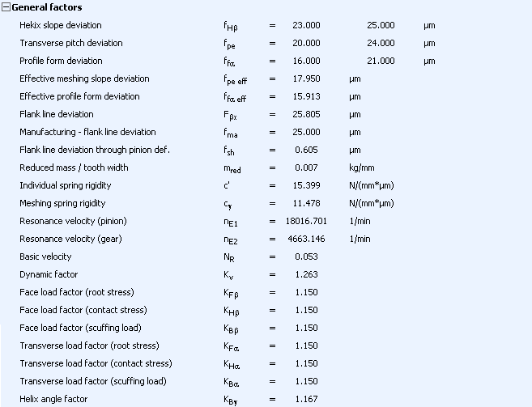Select Basic velocity value 0.053
Viewport: 532px width, 407px height.
click(x=306, y=256)
